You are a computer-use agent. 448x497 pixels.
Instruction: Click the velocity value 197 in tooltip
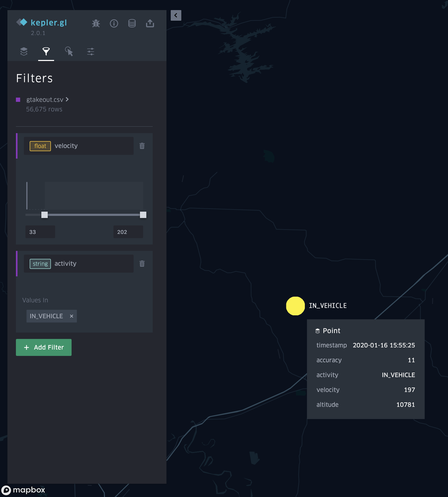coord(410,390)
